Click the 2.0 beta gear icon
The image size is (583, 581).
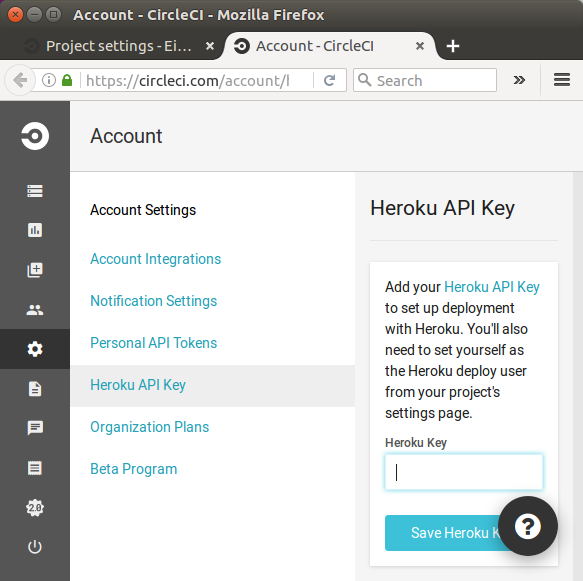[x=35, y=507]
